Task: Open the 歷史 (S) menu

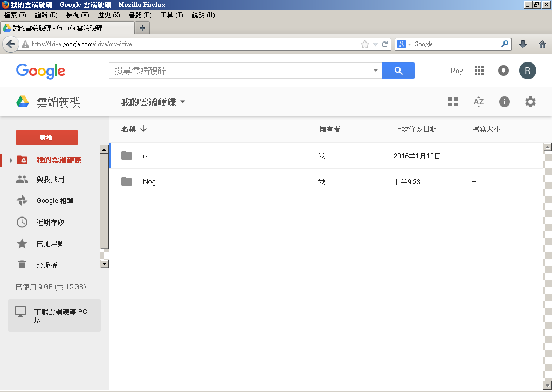Action: coord(109,15)
